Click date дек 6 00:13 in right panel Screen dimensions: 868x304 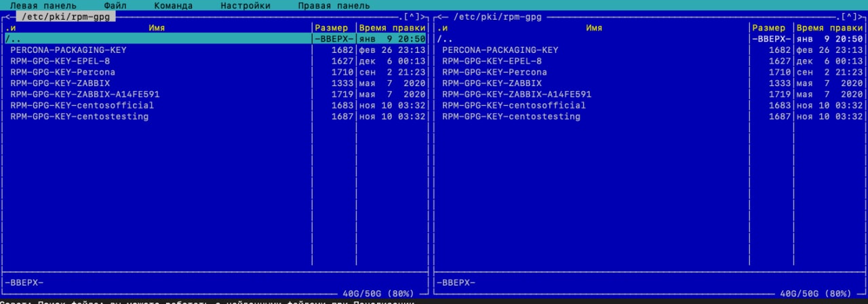point(829,61)
